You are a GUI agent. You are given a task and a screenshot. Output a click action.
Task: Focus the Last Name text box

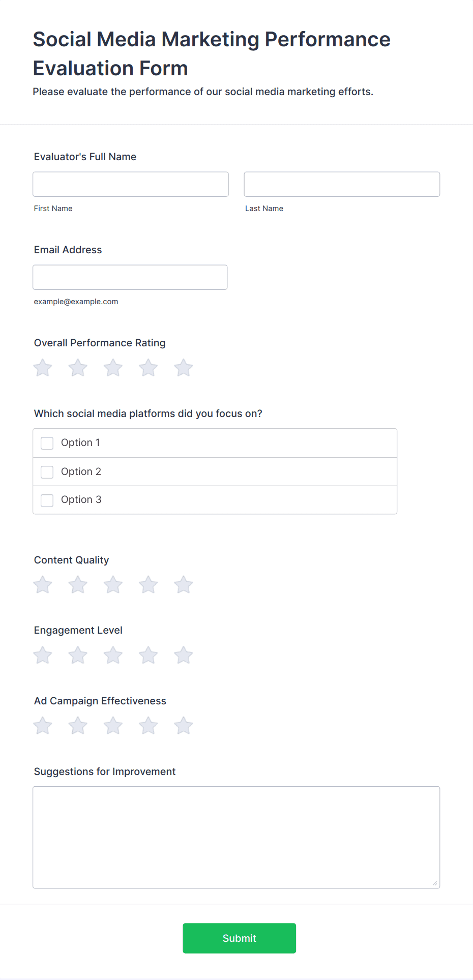coord(342,184)
